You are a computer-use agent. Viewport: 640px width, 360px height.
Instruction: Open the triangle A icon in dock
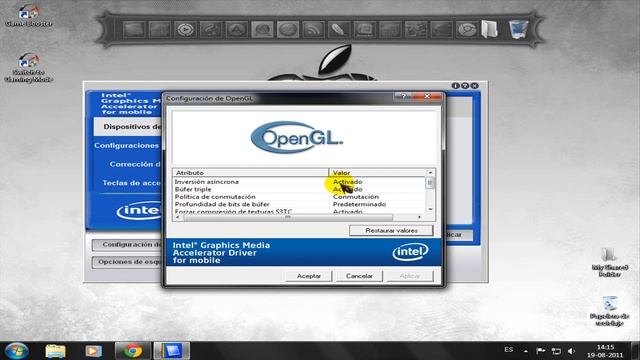(x=236, y=30)
